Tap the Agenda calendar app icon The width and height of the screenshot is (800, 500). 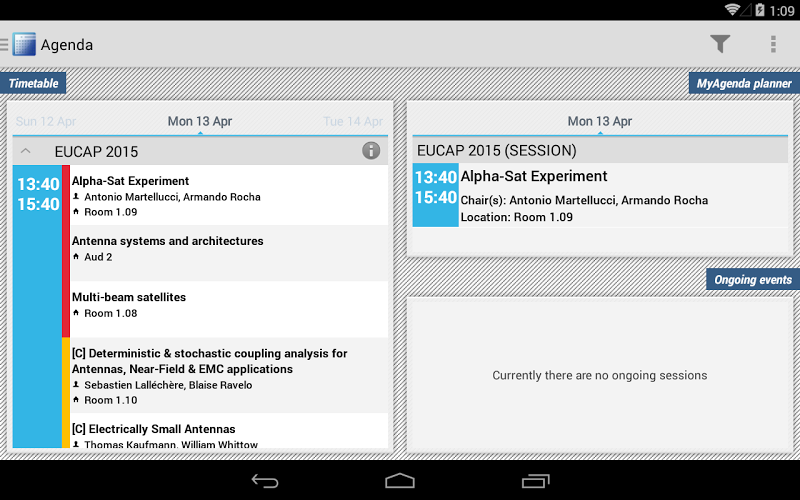click(24, 44)
